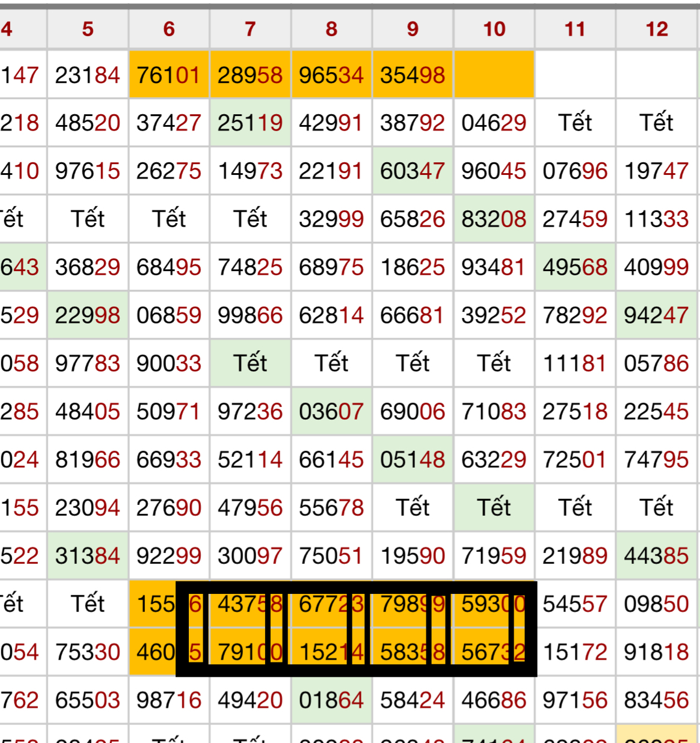The height and width of the screenshot is (743, 700).
Task: Click the green cell 94247
Action: [657, 315]
